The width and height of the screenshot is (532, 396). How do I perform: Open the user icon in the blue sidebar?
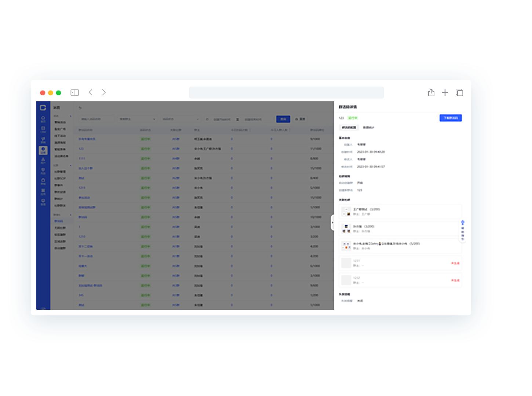pos(43,161)
